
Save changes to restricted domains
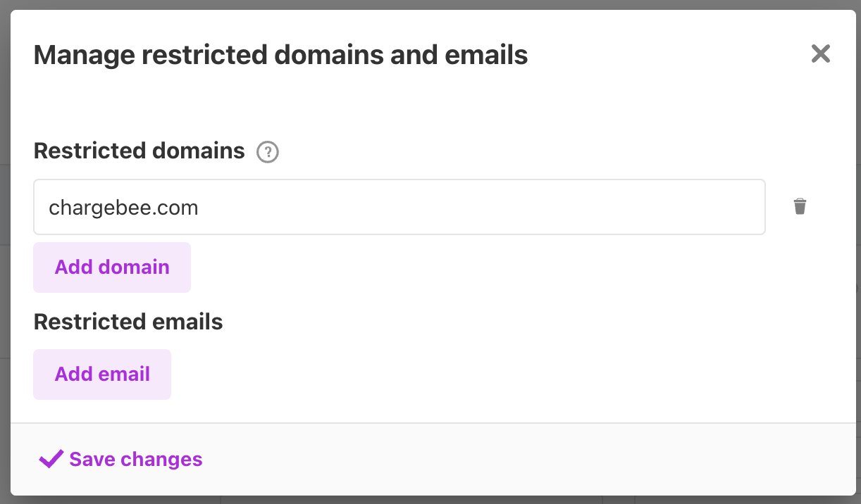[x=135, y=460]
